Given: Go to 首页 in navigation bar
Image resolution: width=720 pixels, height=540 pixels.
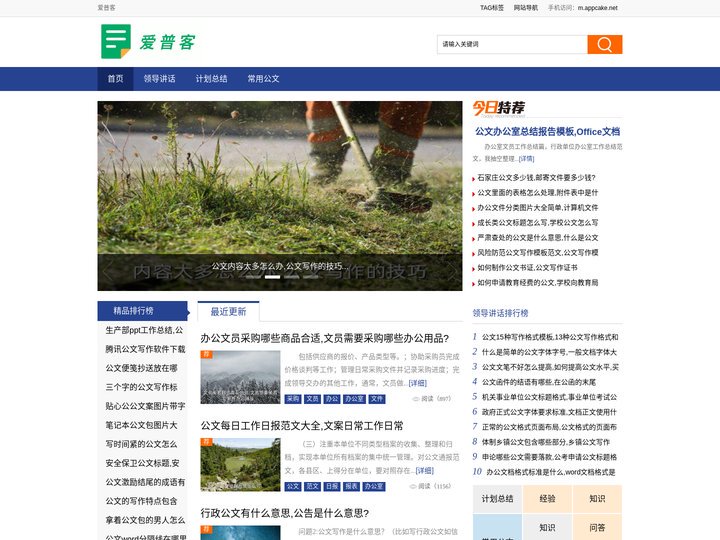Looking at the screenshot, I should pyautogui.click(x=115, y=79).
